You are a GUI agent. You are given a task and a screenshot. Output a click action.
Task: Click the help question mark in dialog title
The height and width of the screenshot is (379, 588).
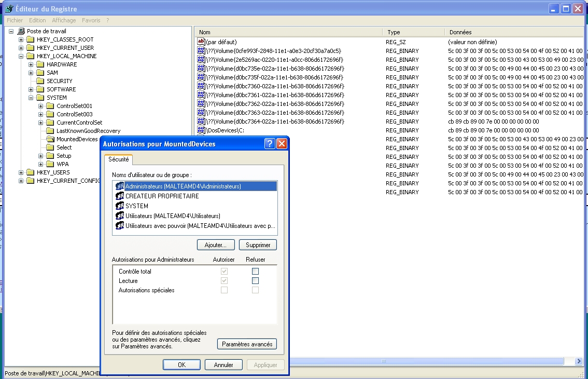click(x=270, y=144)
